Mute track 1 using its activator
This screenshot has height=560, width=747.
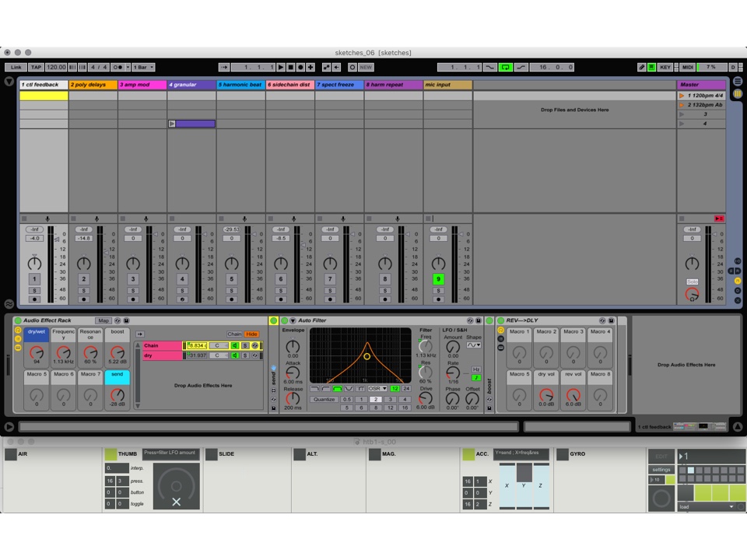pyautogui.click(x=34, y=279)
